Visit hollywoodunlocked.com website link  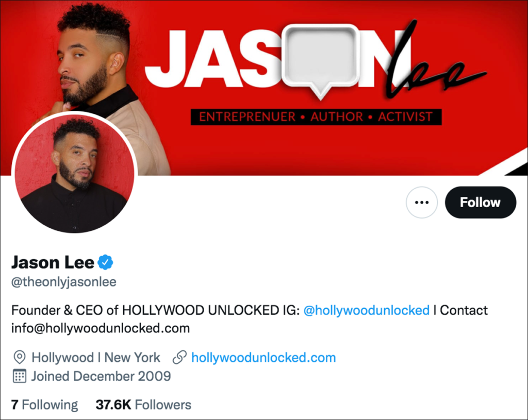click(x=263, y=358)
